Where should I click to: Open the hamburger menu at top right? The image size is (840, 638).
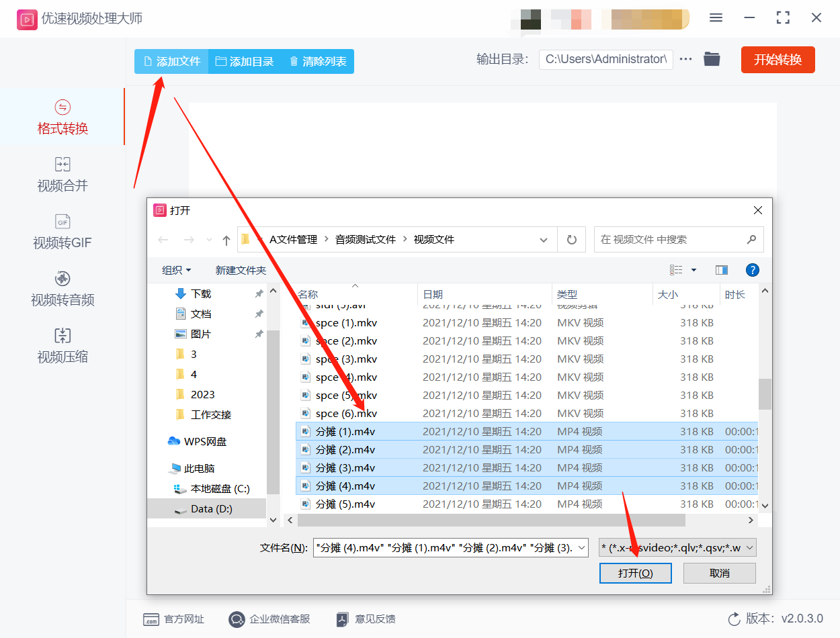coord(716,18)
